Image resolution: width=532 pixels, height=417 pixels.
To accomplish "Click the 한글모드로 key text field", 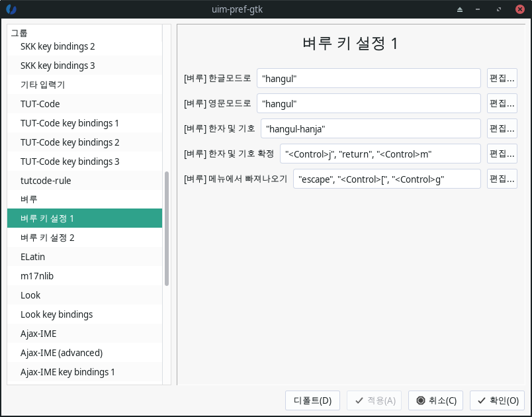I will point(369,78).
